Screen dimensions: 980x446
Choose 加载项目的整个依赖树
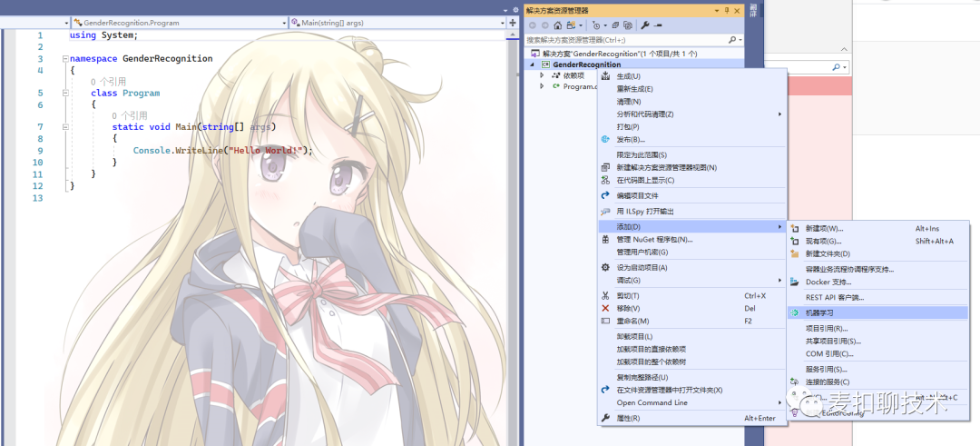pyautogui.click(x=691, y=362)
